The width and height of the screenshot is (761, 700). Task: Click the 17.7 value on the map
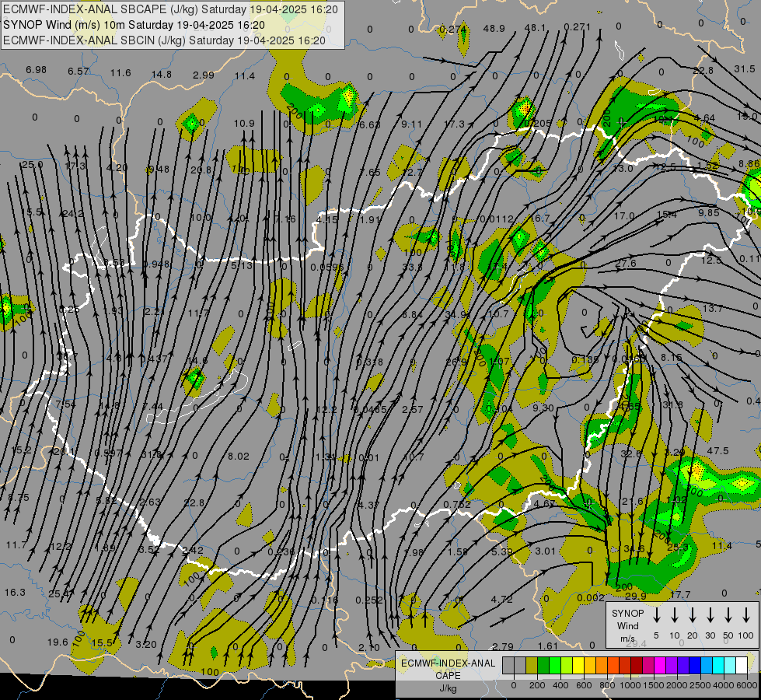point(680,594)
